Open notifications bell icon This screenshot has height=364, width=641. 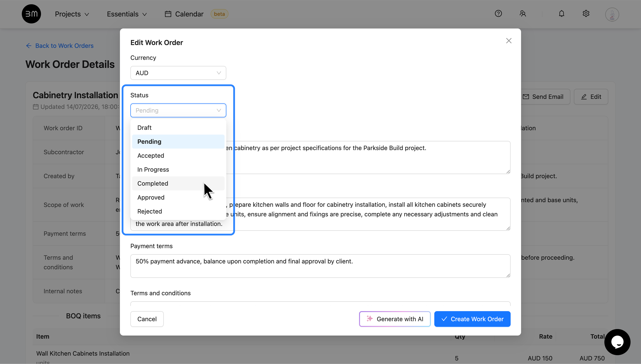[561, 14]
